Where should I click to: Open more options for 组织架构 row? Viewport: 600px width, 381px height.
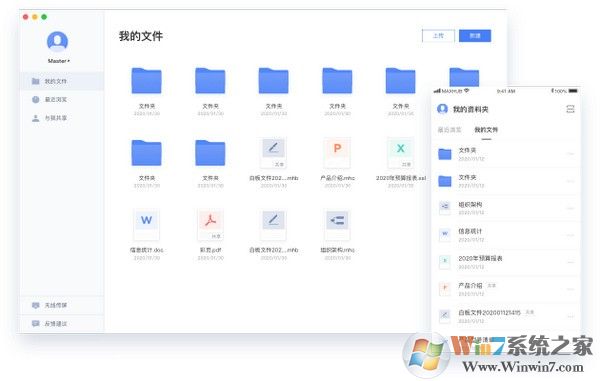(x=570, y=208)
